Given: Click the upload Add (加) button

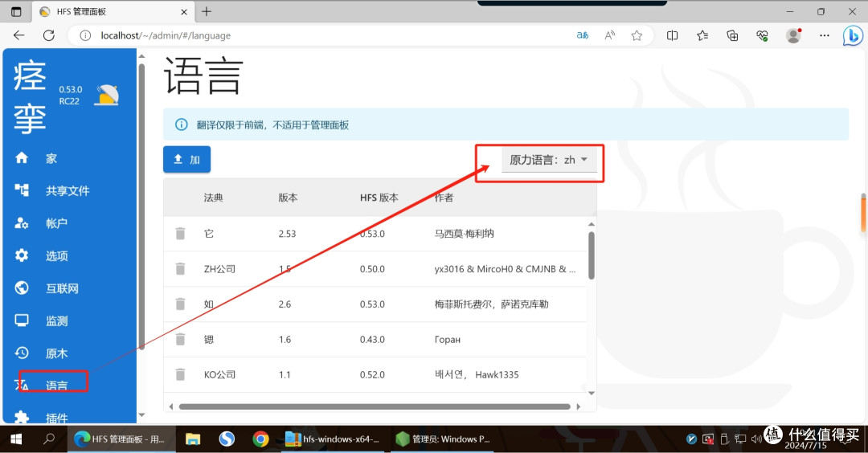Looking at the screenshot, I should [186, 159].
